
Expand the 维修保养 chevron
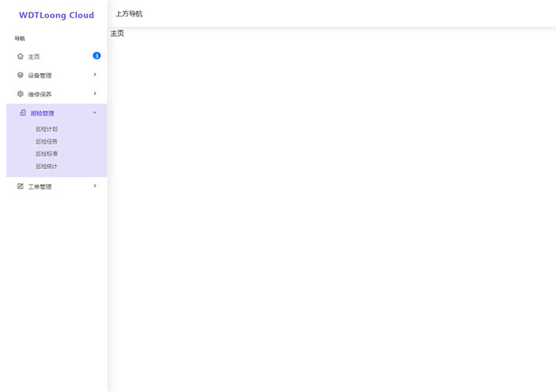95,93
